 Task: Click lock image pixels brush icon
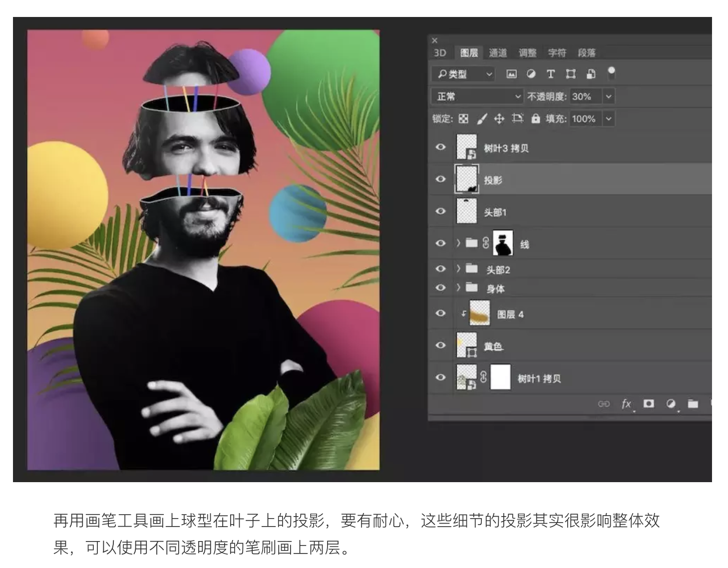481,119
